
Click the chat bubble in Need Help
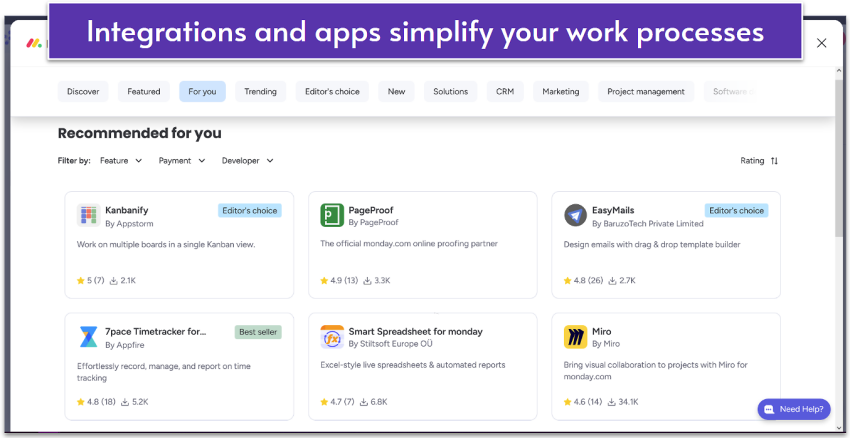click(769, 410)
